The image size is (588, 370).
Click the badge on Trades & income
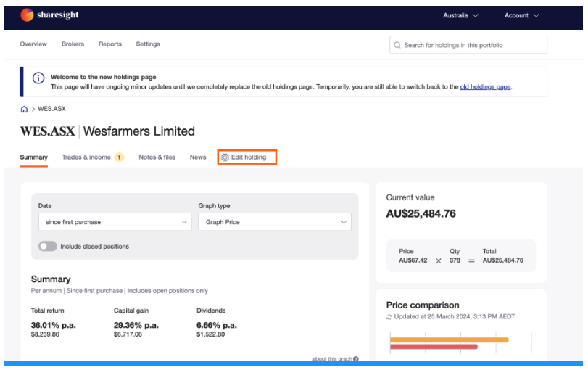(119, 157)
